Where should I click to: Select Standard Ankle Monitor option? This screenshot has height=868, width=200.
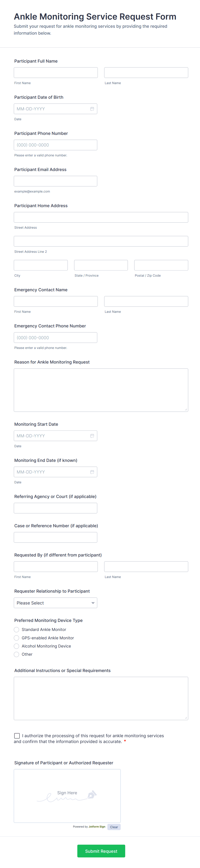[x=17, y=629]
